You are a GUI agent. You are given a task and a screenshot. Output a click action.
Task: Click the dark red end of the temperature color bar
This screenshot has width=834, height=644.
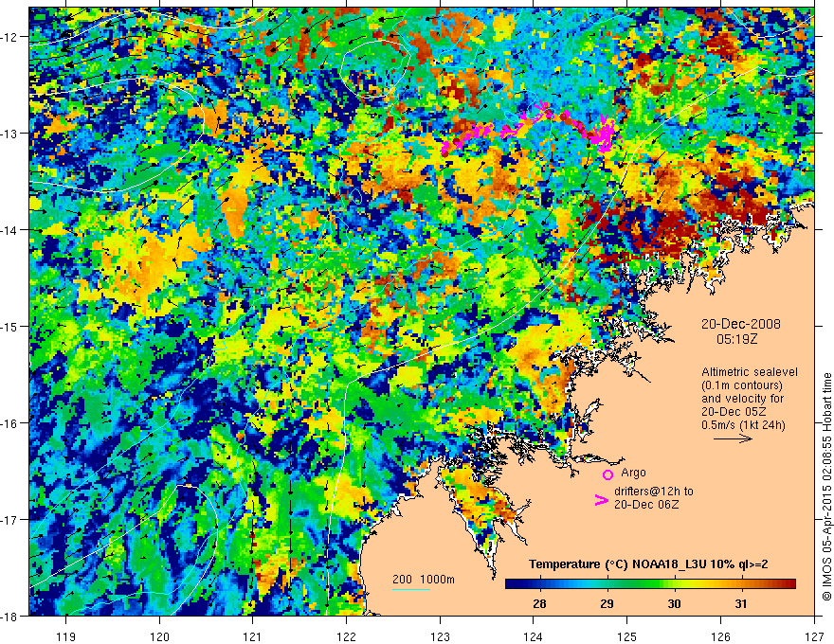[789, 584]
